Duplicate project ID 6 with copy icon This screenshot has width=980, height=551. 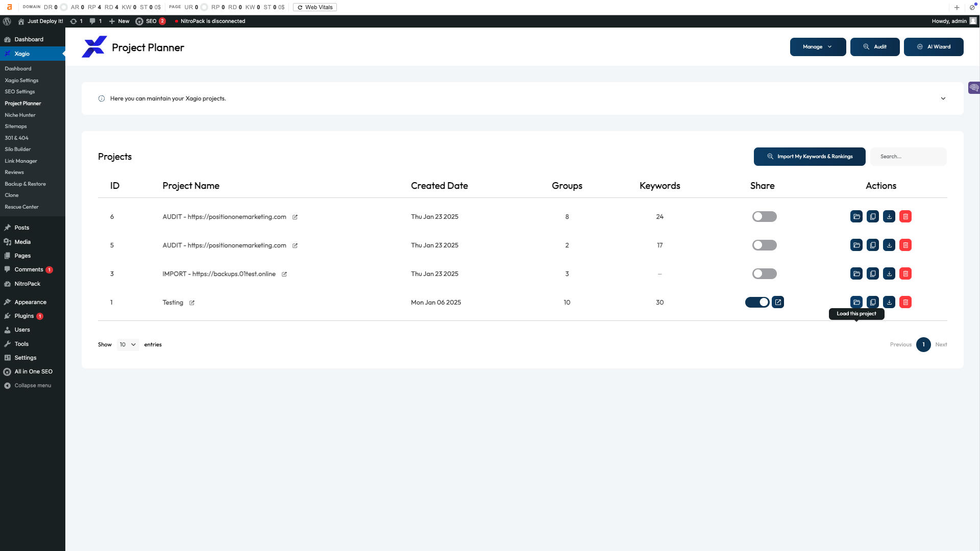point(873,217)
